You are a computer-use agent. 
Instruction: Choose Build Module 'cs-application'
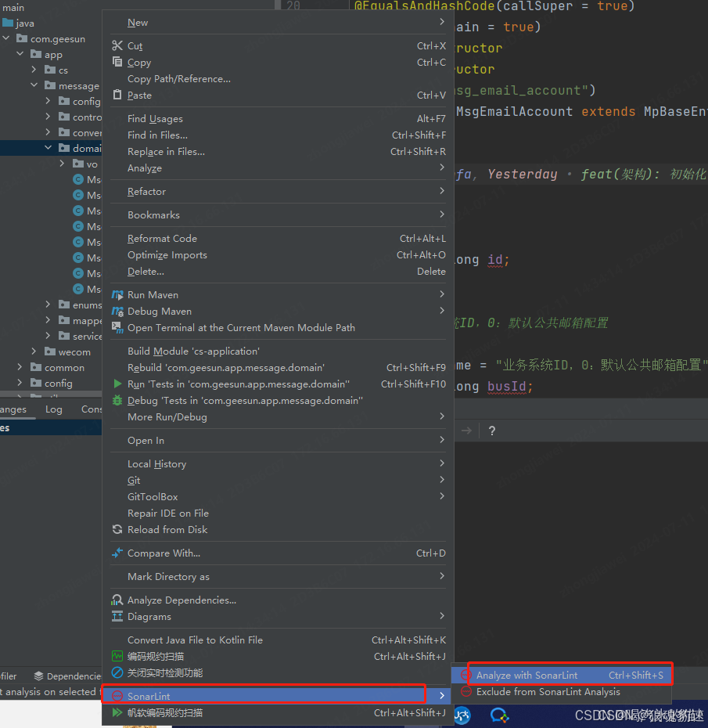tap(278, 351)
